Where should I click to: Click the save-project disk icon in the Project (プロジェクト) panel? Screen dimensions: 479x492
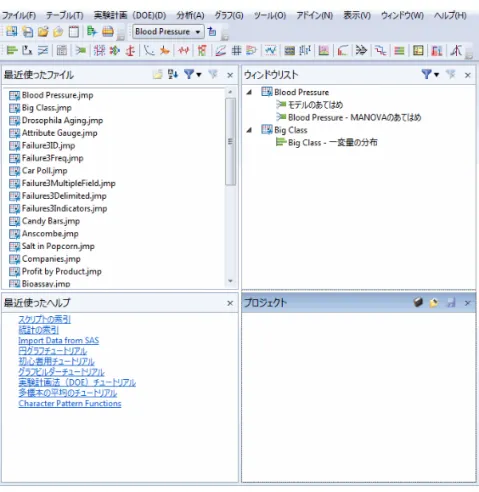point(451,303)
